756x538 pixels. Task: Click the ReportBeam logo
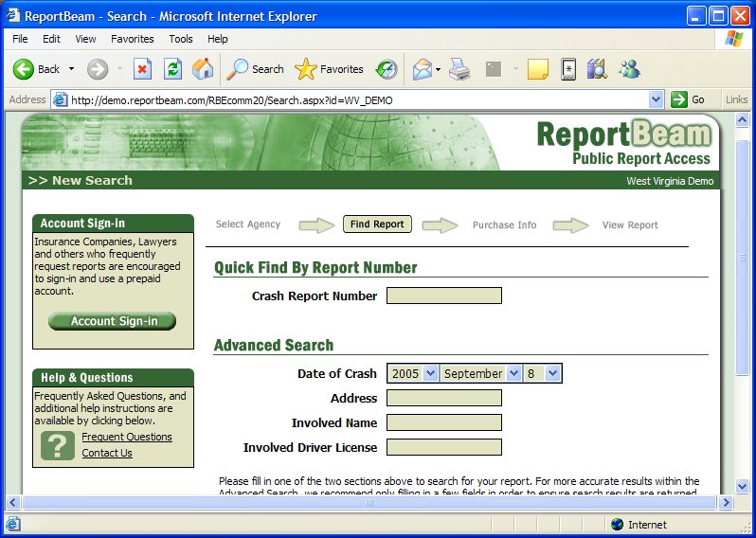(624, 142)
